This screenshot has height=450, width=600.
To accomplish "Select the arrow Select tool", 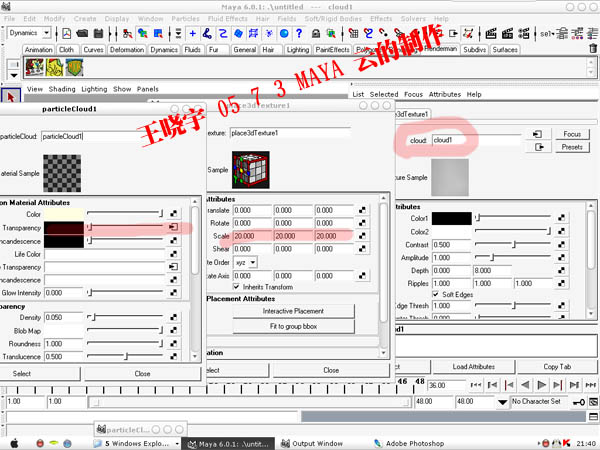I will pos(10,97).
